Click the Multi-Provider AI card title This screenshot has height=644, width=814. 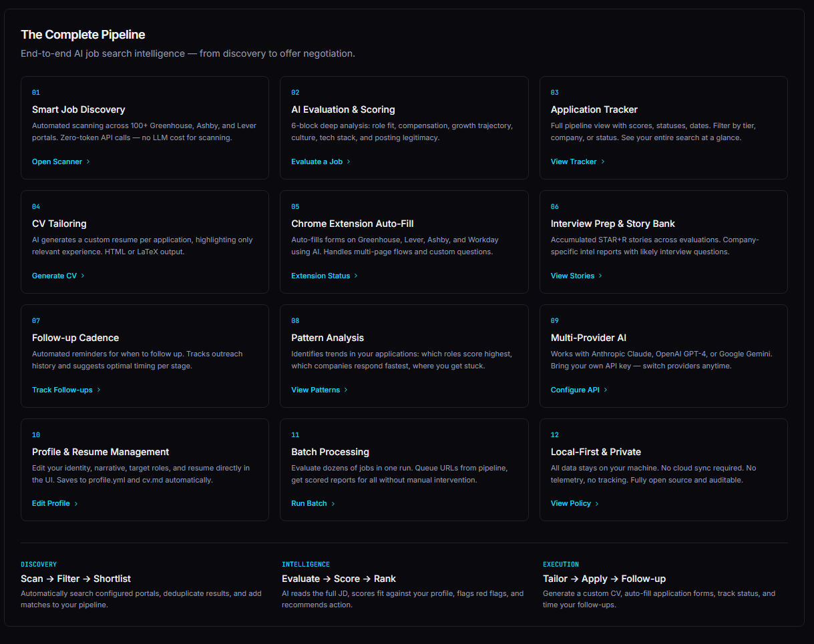(588, 338)
